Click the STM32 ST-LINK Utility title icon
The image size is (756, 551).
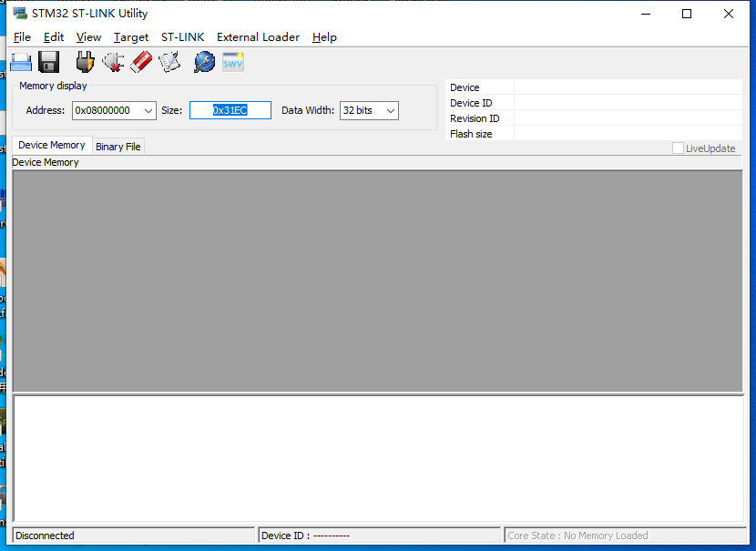click(x=20, y=13)
